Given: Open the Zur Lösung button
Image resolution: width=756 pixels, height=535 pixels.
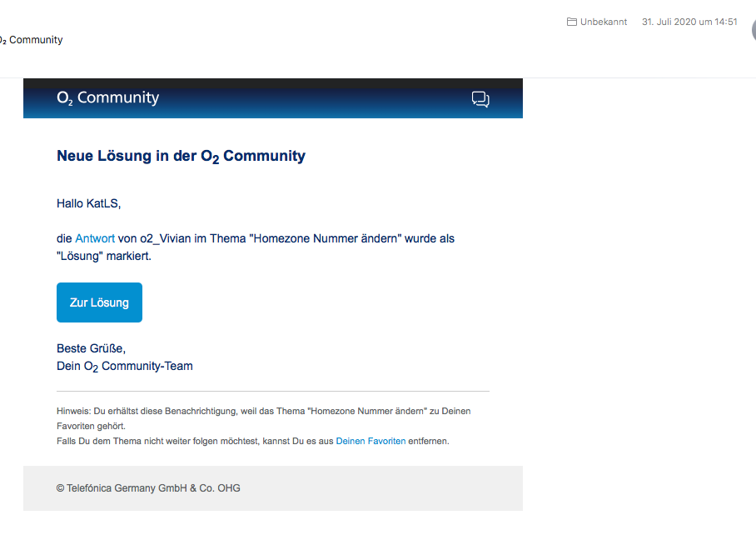Looking at the screenshot, I should (99, 302).
